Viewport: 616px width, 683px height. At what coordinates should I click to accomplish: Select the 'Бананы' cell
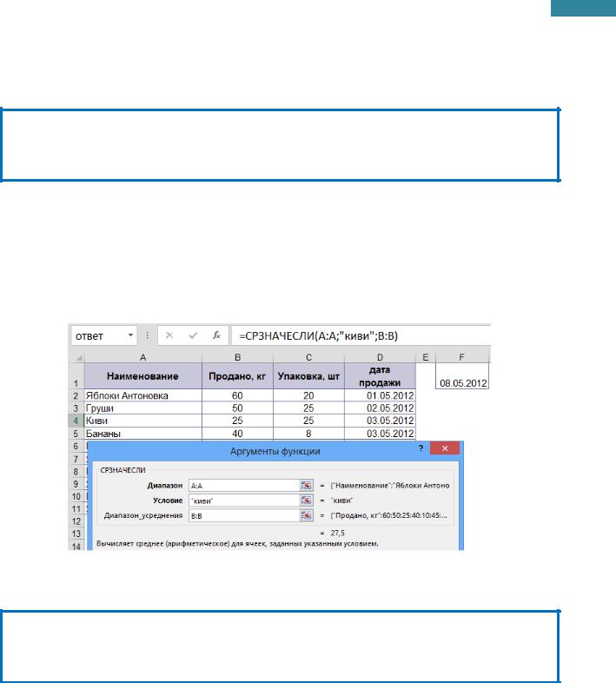click(x=142, y=434)
